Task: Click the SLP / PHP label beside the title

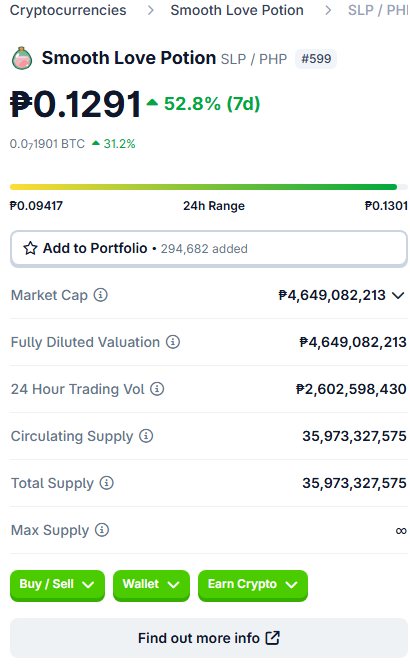Action: [254, 59]
